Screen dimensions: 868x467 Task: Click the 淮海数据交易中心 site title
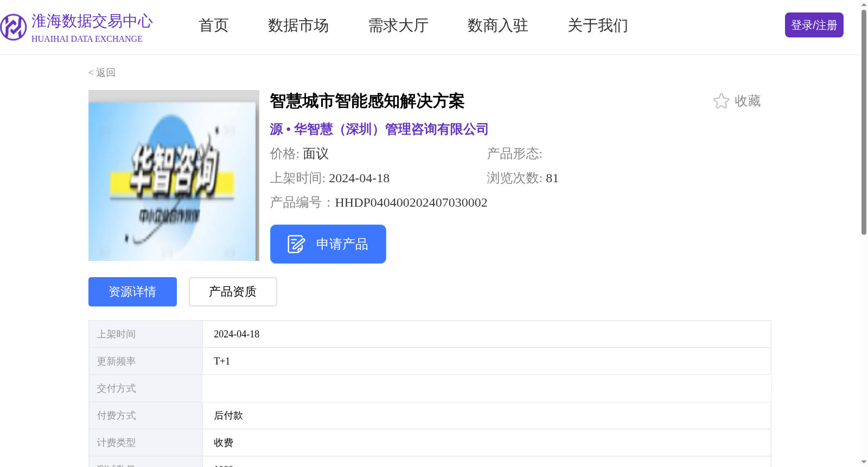pyautogui.click(x=92, y=21)
